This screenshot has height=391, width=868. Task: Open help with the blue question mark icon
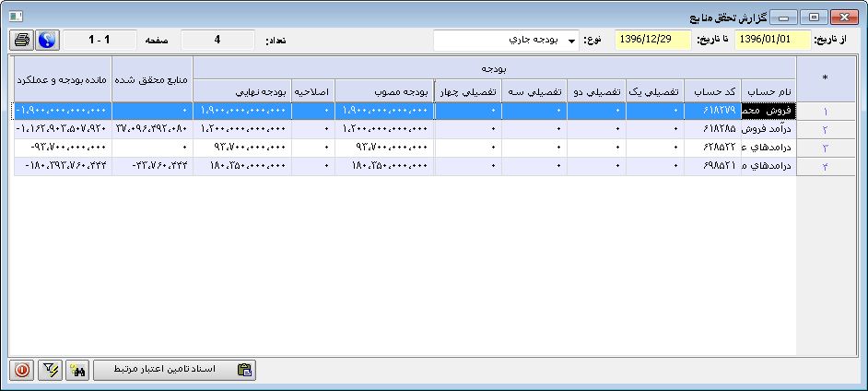click(47, 41)
